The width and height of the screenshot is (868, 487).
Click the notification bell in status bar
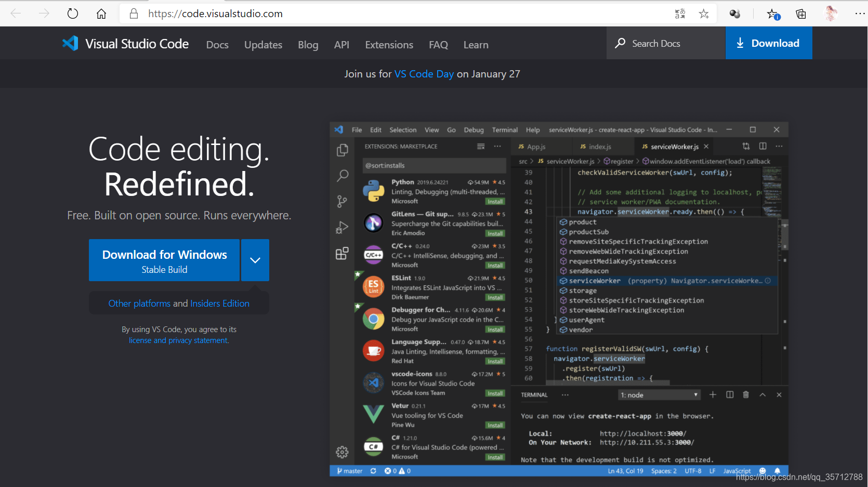(778, 471)
